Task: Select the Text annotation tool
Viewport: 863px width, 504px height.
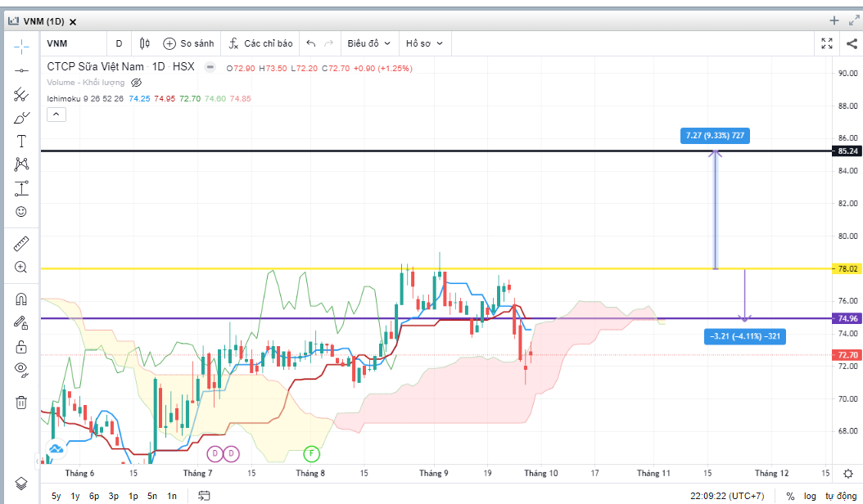Action: 21,142
